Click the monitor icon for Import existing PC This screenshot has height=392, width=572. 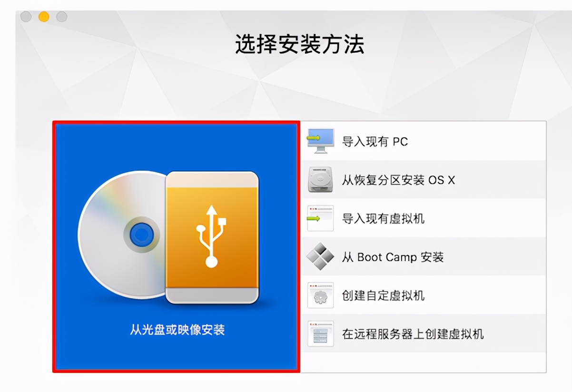coord(321,141)
